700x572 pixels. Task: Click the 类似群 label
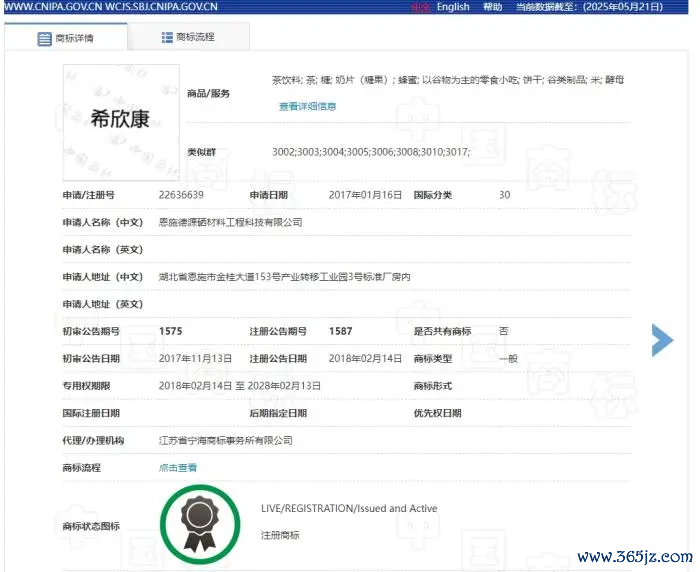pos(201,152)
